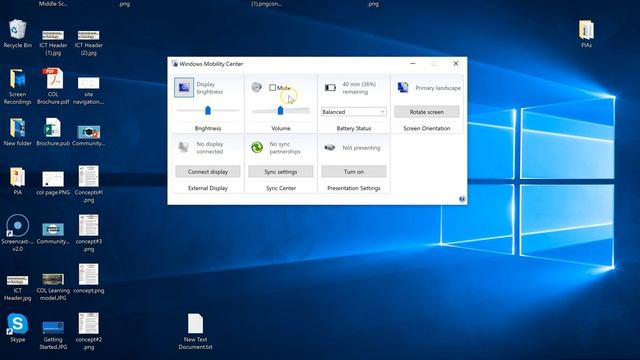Click the 'Not presenting' text
640x360 pixels.
361,148
